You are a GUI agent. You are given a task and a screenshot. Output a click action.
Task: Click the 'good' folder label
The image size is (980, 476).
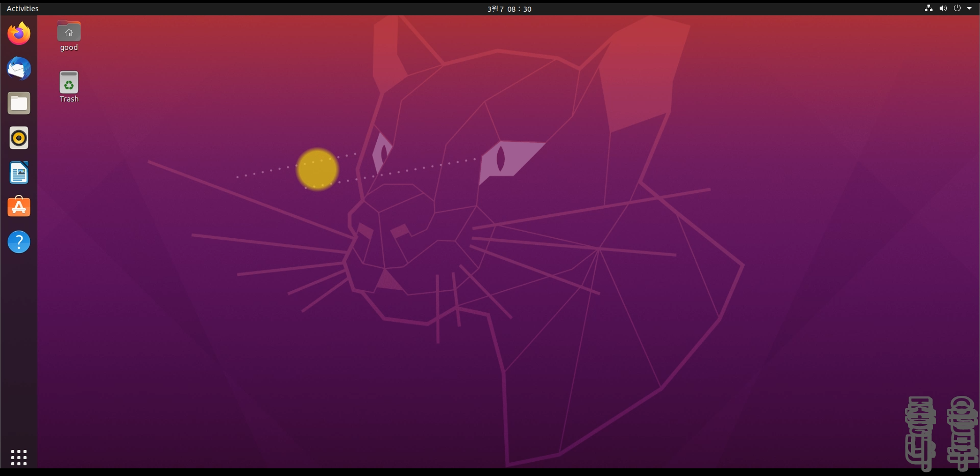pos(69,47)
